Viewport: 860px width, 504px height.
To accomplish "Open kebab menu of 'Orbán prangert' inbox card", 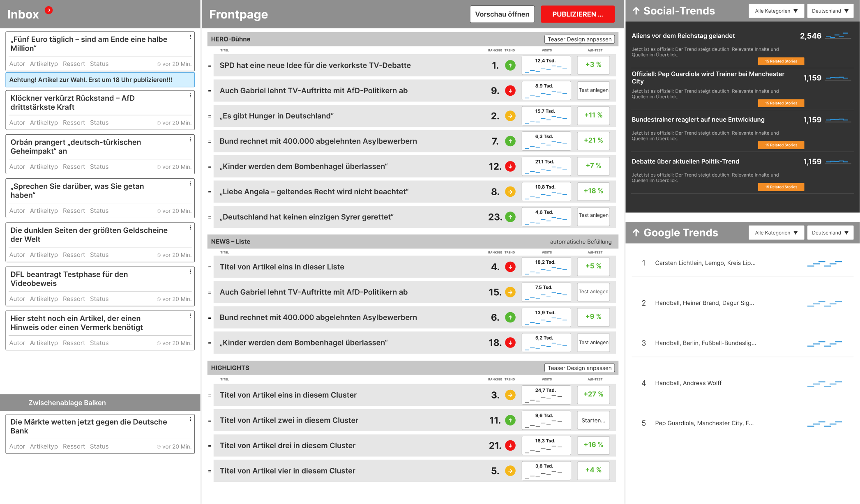I will (190, 140).
